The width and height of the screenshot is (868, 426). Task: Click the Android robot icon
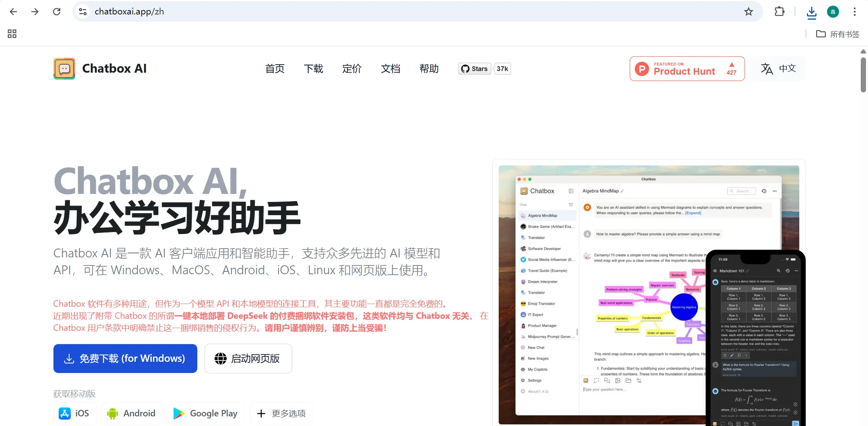coord(113,414)
